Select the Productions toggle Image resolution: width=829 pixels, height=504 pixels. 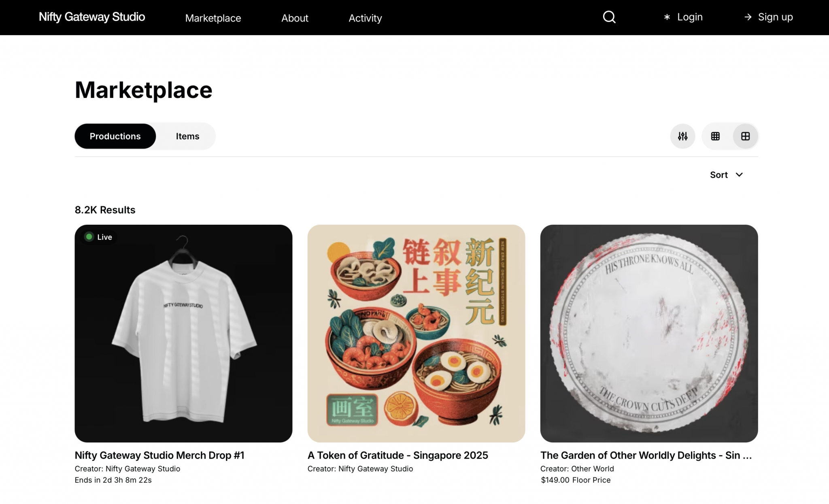115,136
